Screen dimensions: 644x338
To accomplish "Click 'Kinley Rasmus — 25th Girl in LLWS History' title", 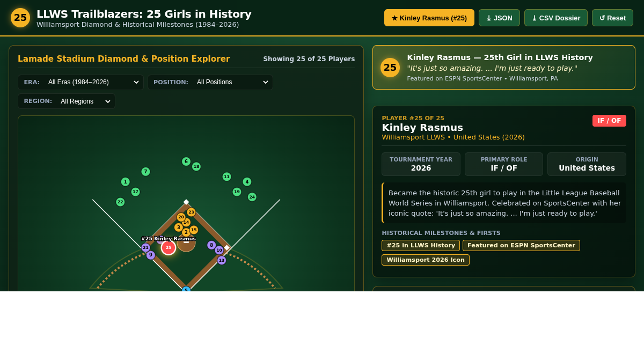I will point(500,57).
